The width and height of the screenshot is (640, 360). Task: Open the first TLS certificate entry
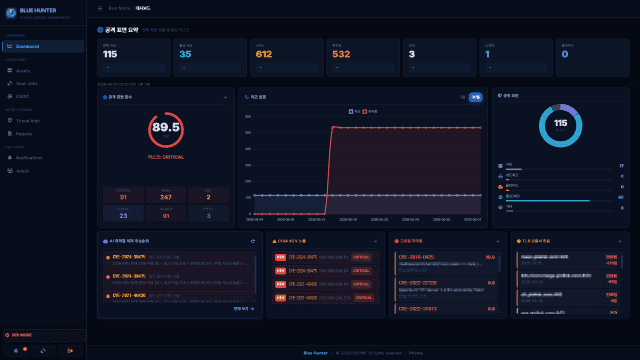coord(568,260)
